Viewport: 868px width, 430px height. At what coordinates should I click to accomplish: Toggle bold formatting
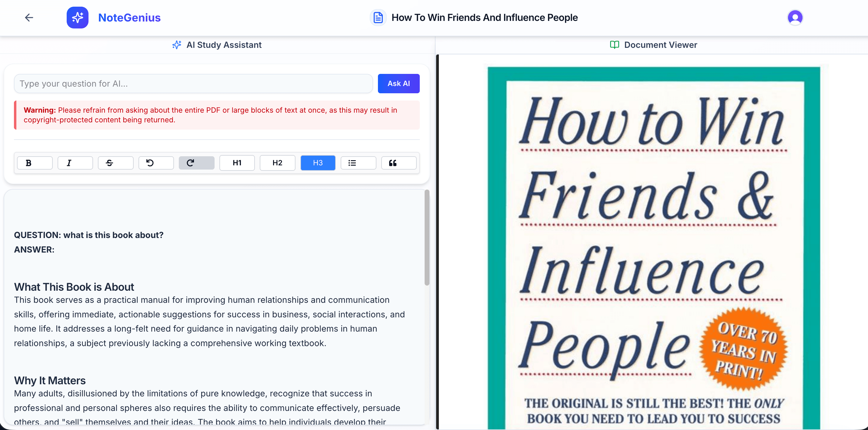(35, 163)
